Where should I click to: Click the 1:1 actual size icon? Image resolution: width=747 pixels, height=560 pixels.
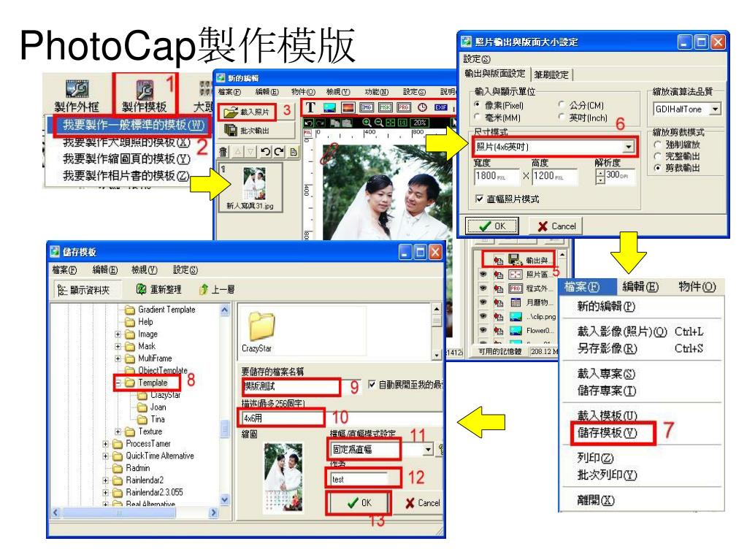coord(402,123)
